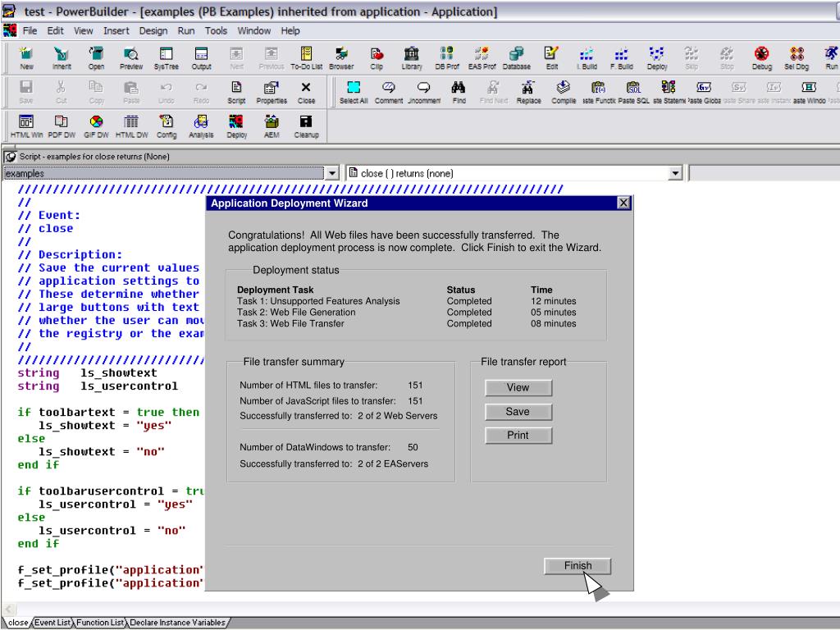The image size is (840, 630).
Task: Click View file transfer report button
Action: click(518, 387)
